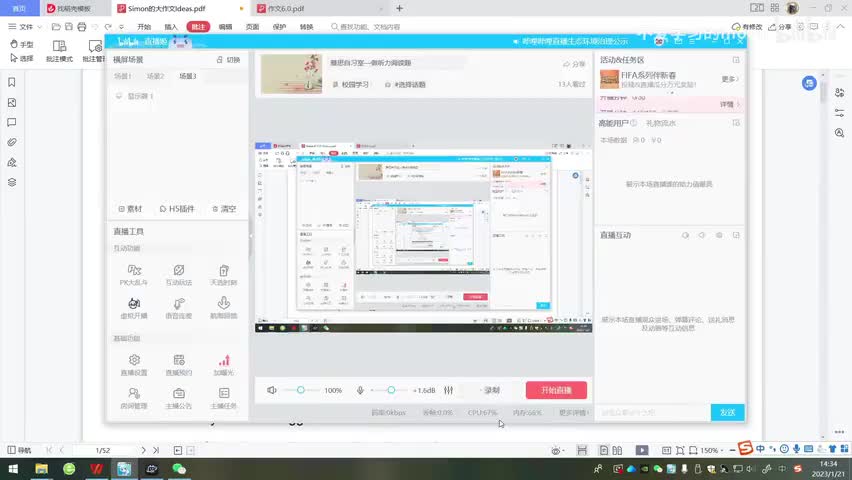The image size is (852, 480).
Task: Click the 开始直播 start streaming button
Action: click(556, 390)
